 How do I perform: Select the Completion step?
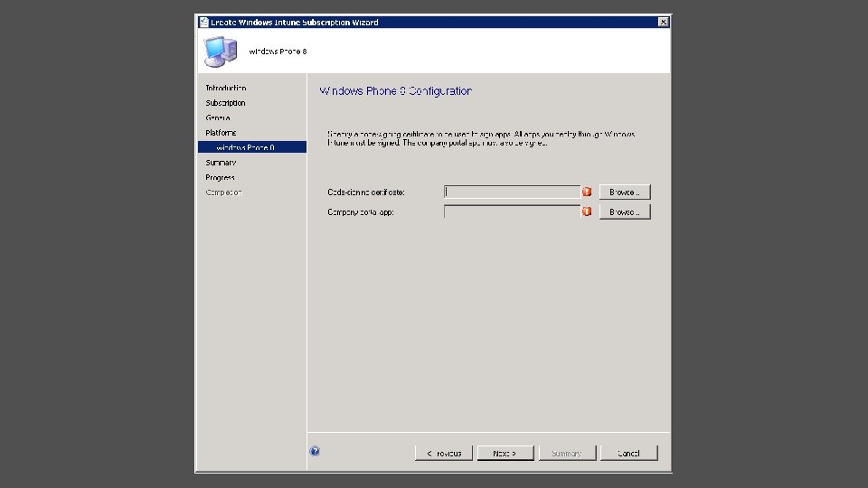(223, 192)
